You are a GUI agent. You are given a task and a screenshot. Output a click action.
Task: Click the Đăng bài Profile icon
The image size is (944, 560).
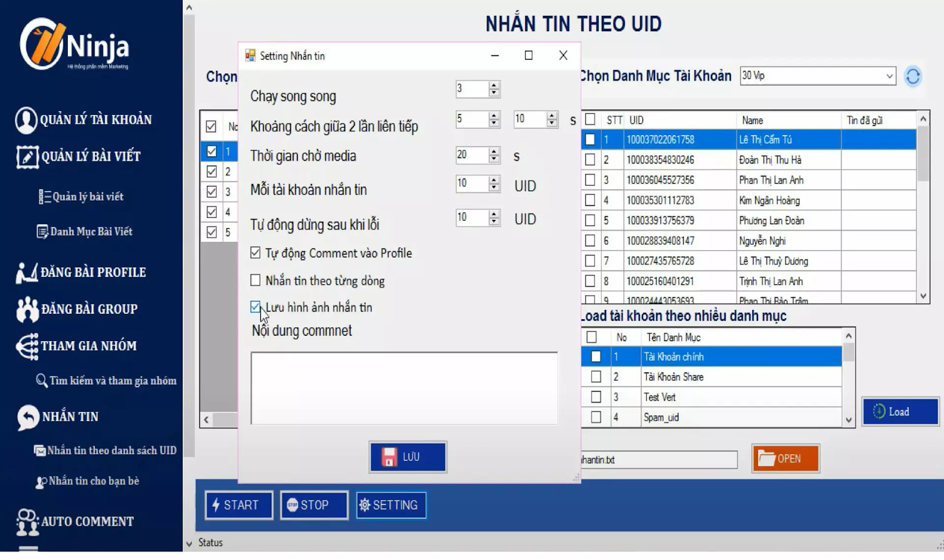26,273
